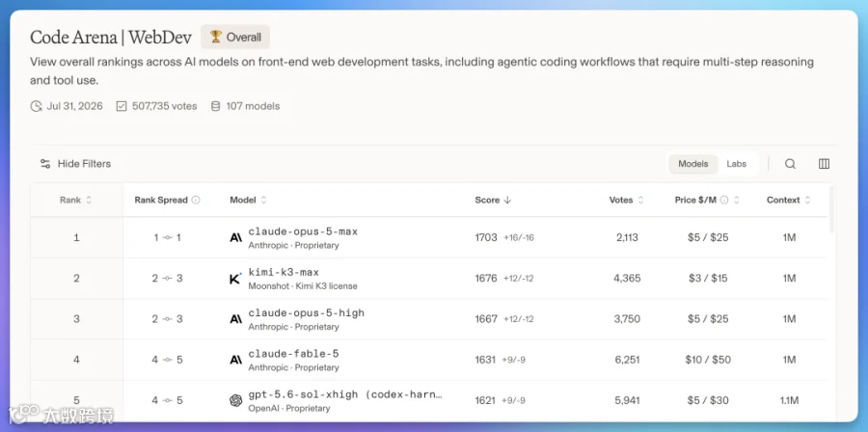
Task: Click the 107 models label
Action: (253, 106)
